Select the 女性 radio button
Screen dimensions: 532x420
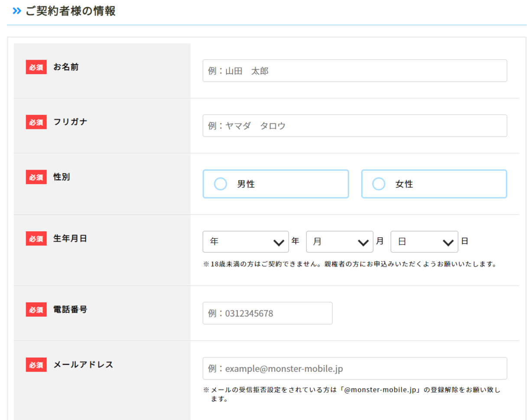378,184
